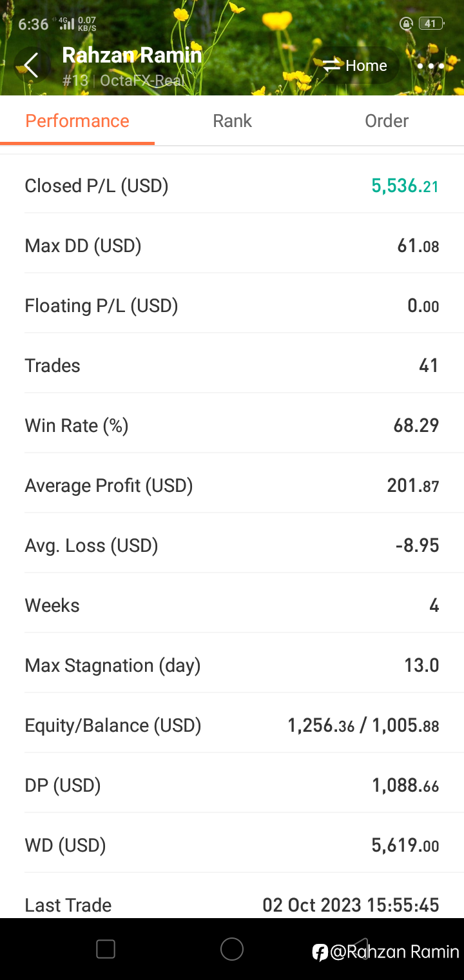Tap the battery indicator showing 41
464x980 pixels.
point(430,24)
